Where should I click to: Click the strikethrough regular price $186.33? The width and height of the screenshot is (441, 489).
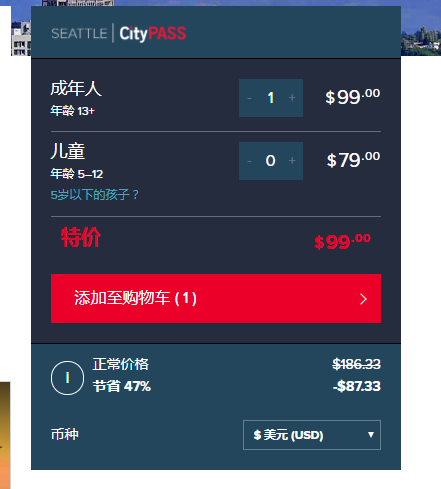pos(356,364)
